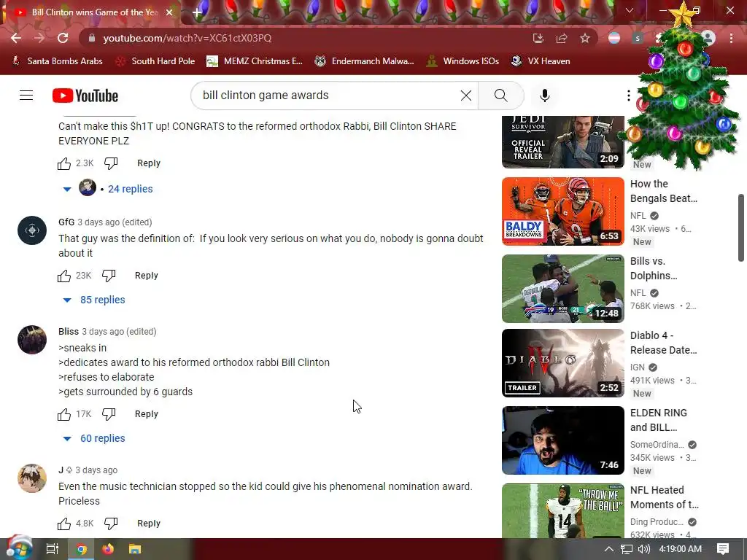Open MEMZ Christmas bookmark
Screen dimensions: 747x560
click(x=255, y=61)
